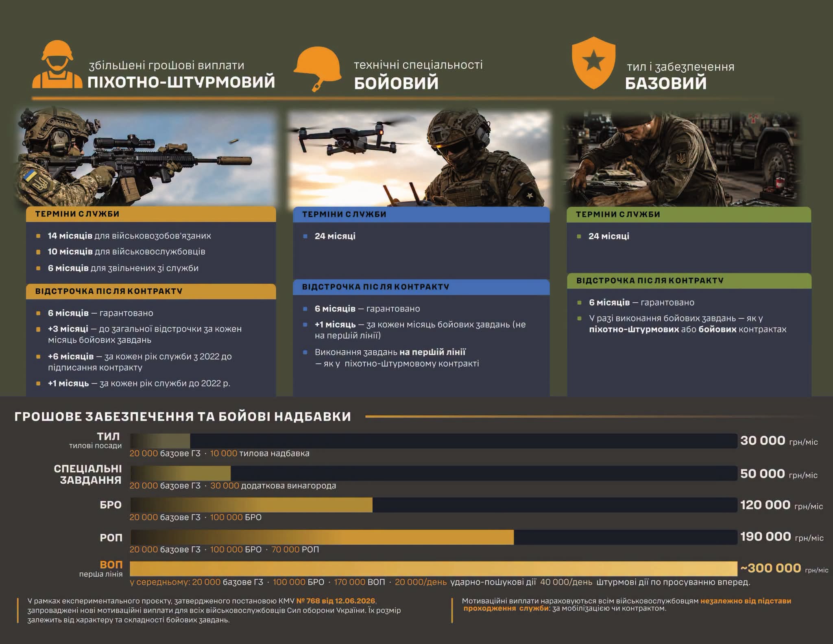This screenshot has width=833, height=644.
Task: Click '+1 місяць — за кожен рік служби до 2022'
Action: (139, 383)
